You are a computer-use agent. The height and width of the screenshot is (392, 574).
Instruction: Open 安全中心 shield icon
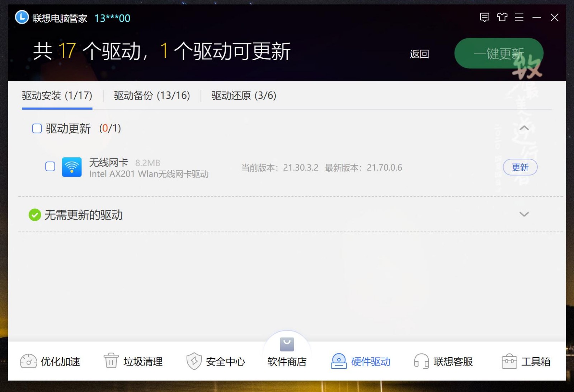pyautogui.click(x=194, y=361)
